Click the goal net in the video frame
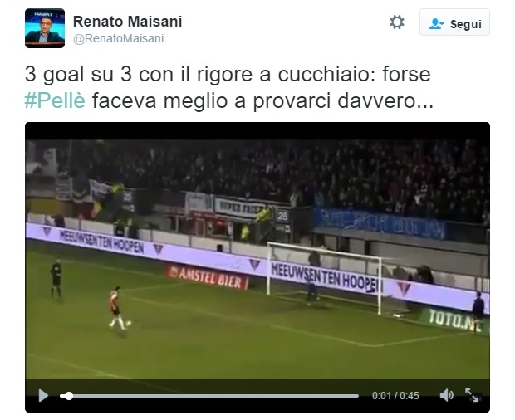This screenshot has height=420, width=515. [x=325, y=277]
